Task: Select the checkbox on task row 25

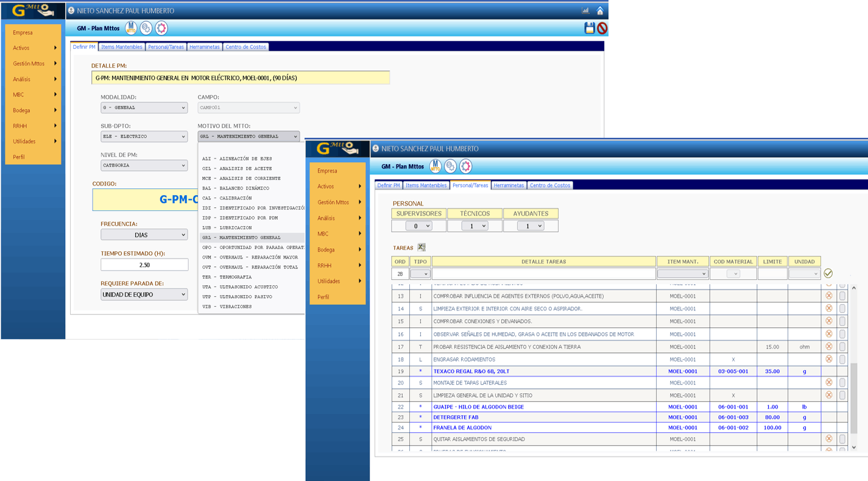Action: (842, 439)
